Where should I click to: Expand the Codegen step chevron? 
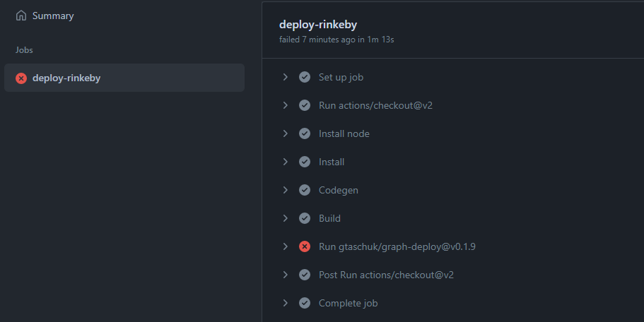pyautogui.click(x=286, y=190)
